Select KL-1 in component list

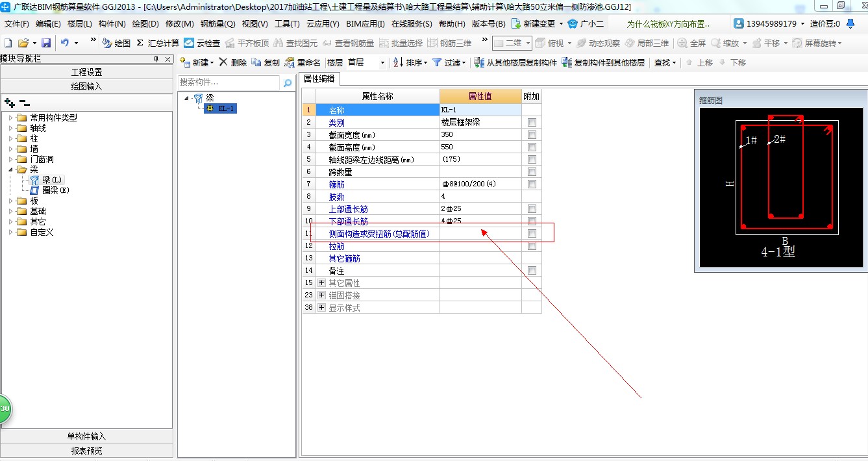(221, 108)
